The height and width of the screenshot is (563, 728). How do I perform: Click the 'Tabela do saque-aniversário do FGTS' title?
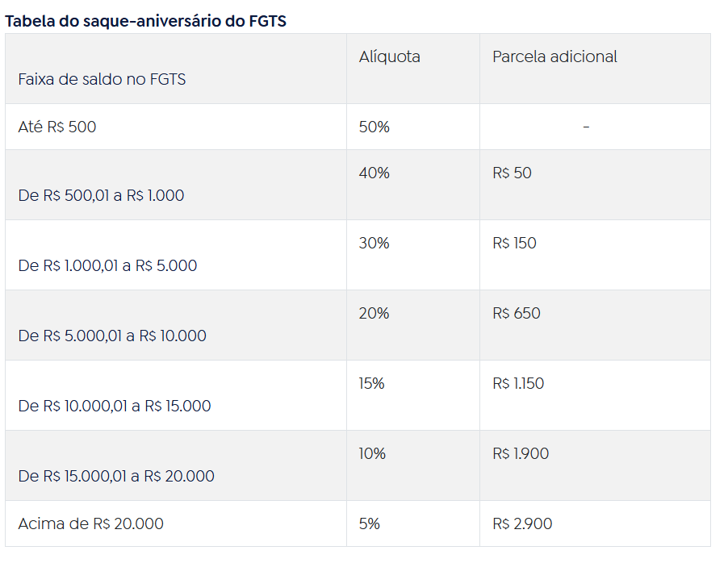click(x=146, y=21)
